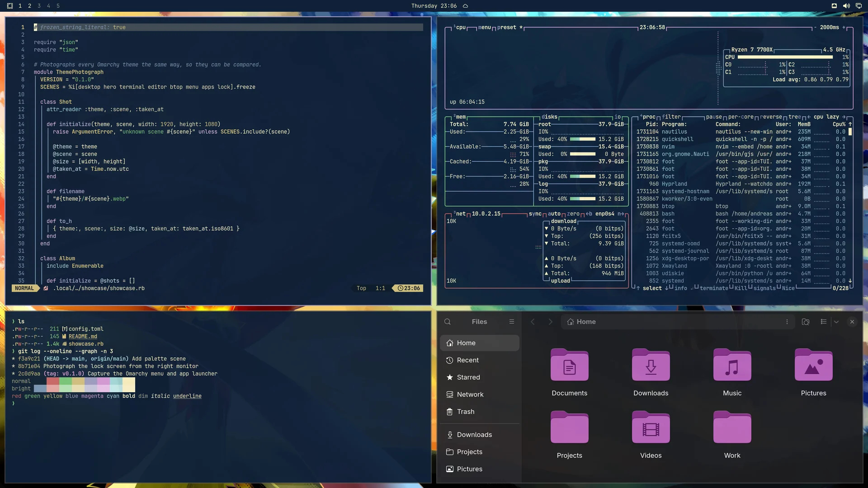This screenshot has width=868, height=488.
Task: Switch to workspace 5
Action: coord(58,6)
